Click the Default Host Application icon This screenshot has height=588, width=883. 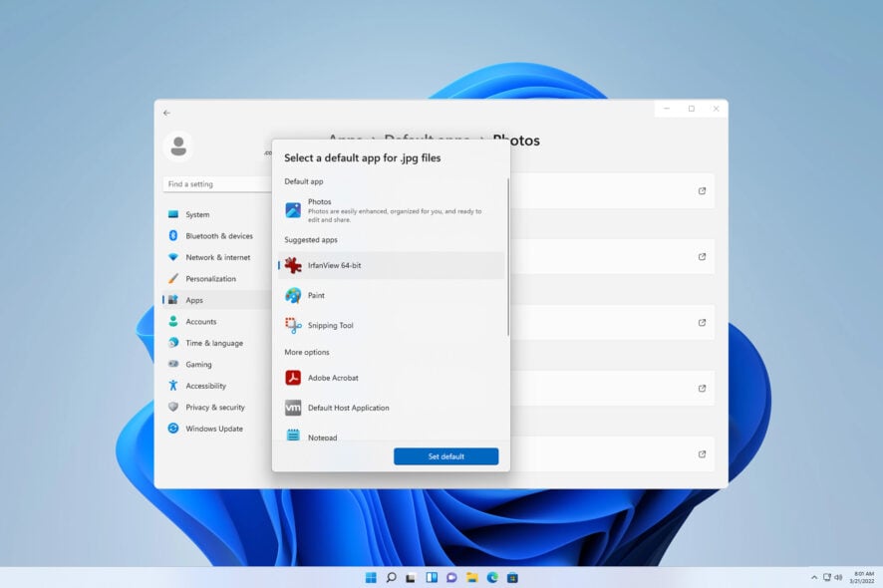point(293,408)
